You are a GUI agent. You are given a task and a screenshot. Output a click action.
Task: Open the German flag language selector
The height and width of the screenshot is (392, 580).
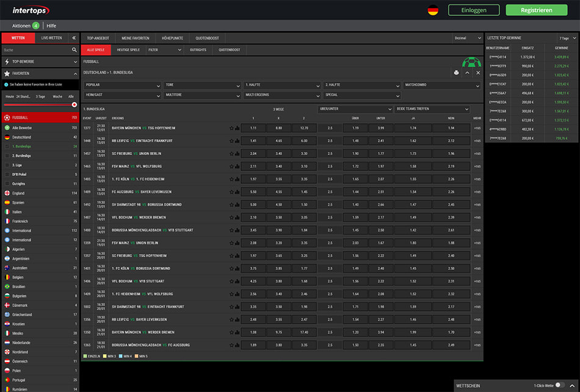[433, 10]
